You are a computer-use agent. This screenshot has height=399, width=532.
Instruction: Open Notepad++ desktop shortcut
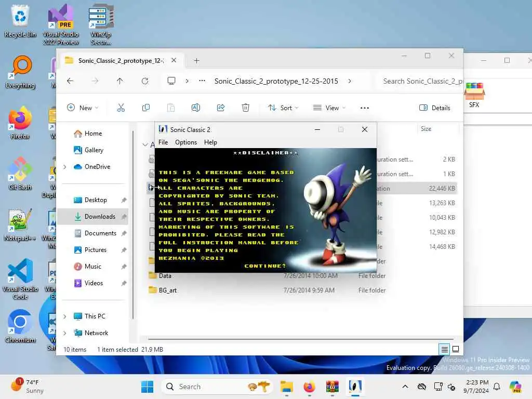click(20, 224)
